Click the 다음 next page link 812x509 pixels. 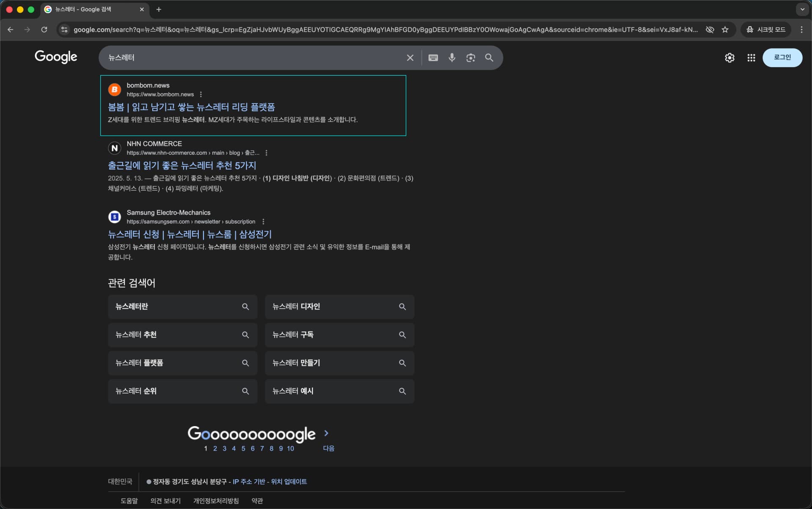[329, 449]
